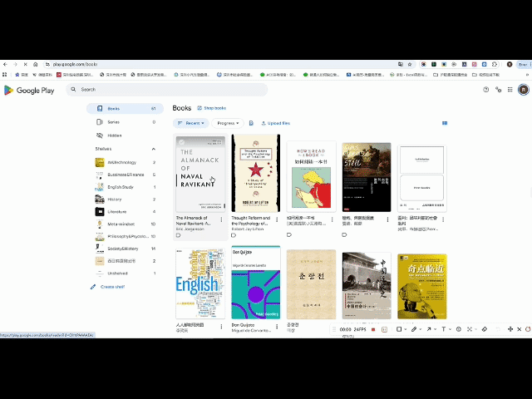Select Hidden in the sidebar
This screenshot has height=399, width=532.
pyautogui.click(x=126, y=135)
